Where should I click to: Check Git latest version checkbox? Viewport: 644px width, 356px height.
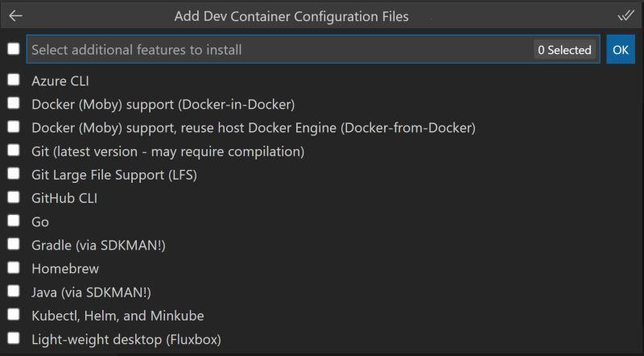(x=14, y=150)
